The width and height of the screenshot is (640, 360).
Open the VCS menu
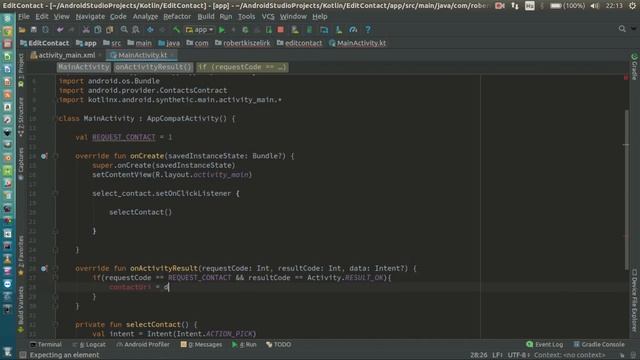[x=268, y=17]
